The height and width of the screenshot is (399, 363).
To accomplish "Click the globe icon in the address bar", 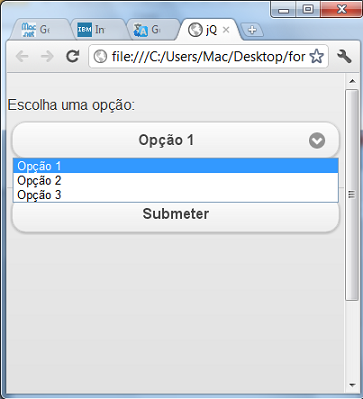I will coord(100,56).
